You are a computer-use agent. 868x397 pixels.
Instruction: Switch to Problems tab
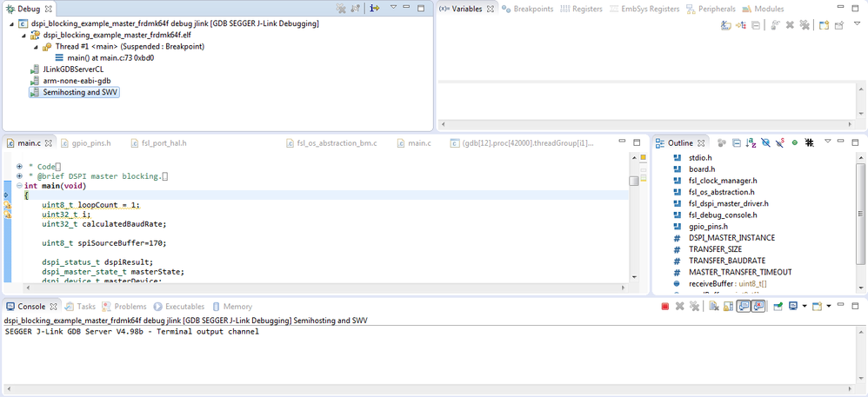pyautogui.click(x=124, y=307)
